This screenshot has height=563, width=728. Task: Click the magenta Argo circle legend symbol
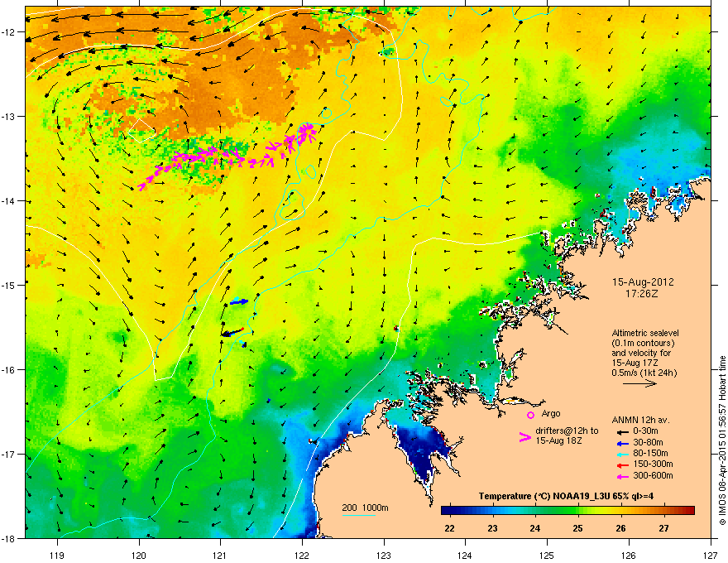(x=530, y=415)
